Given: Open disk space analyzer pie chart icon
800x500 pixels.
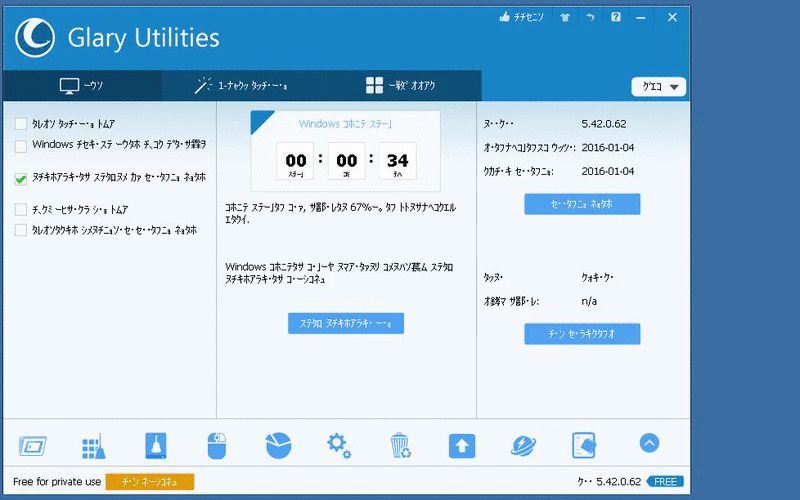Looking at the screenshot, I should coord(279,445).
